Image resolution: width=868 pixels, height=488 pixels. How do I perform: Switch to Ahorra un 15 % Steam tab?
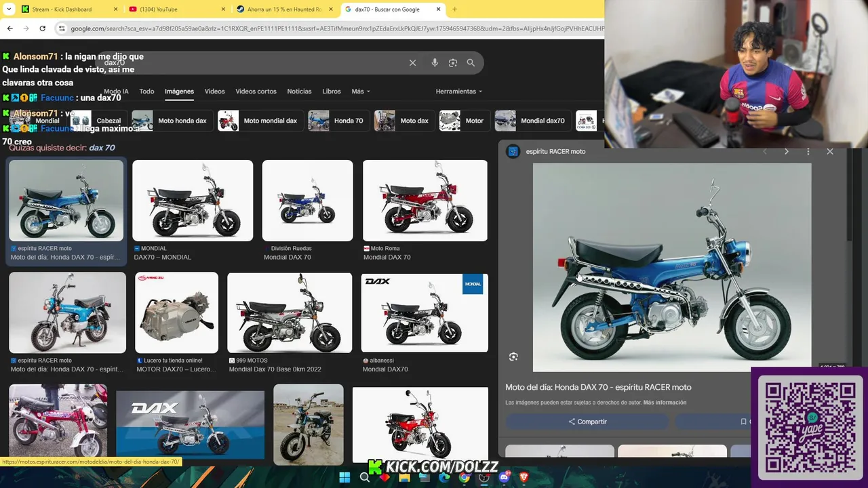point(285,9)
